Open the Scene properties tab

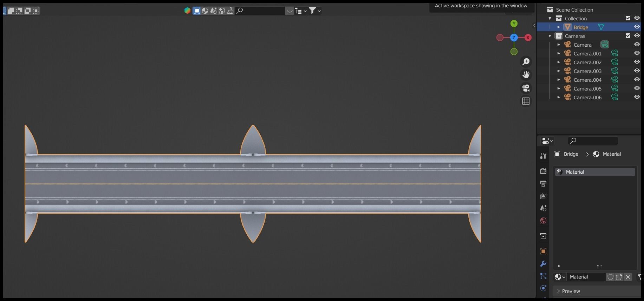543,208
